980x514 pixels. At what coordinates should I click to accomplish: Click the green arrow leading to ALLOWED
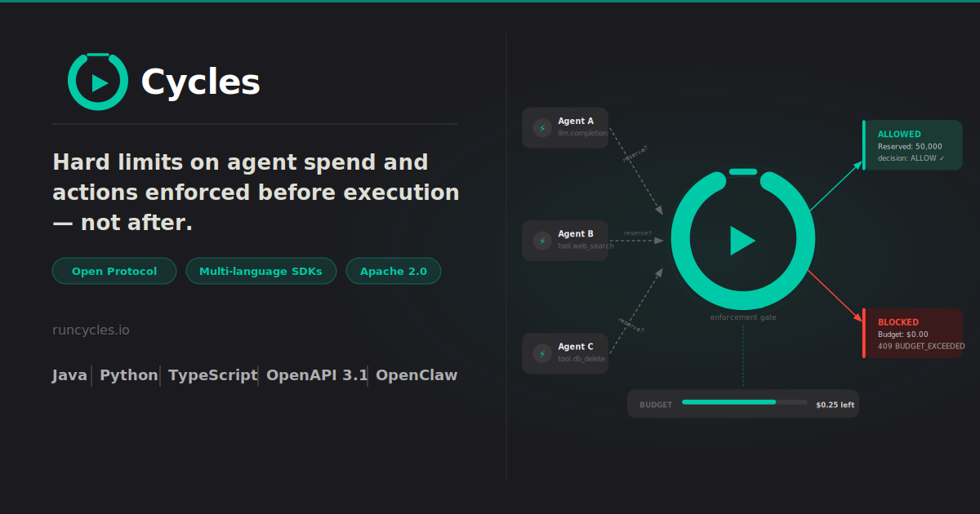click(833, 188)
